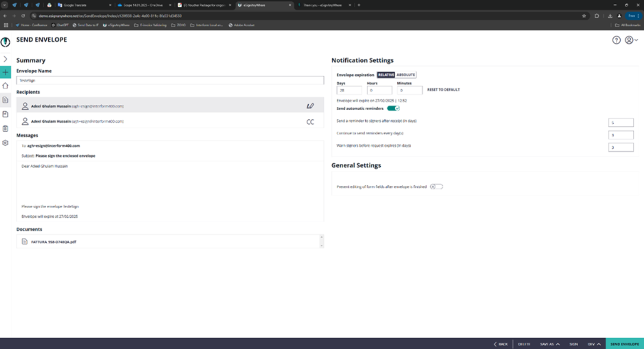Enable Prevent editing of form fields toggle
Image resolution: width=644 pixels, height=349 pixels.
[x=436, y=187]
